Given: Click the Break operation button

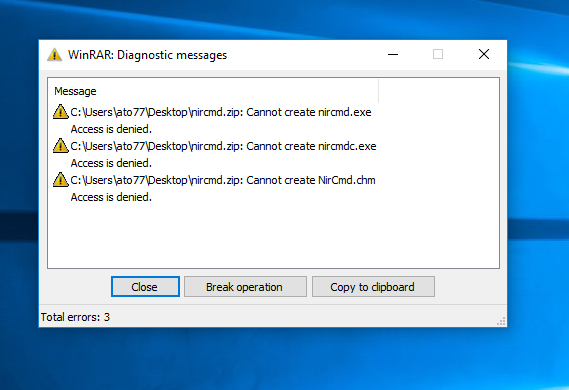Looking at the screenshot, I should pos(245,287).
